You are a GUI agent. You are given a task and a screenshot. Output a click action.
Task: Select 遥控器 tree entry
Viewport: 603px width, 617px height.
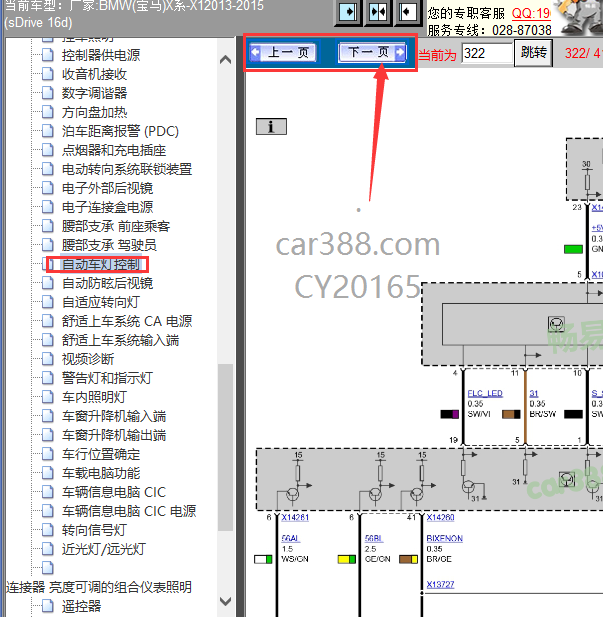pos(81,606)
